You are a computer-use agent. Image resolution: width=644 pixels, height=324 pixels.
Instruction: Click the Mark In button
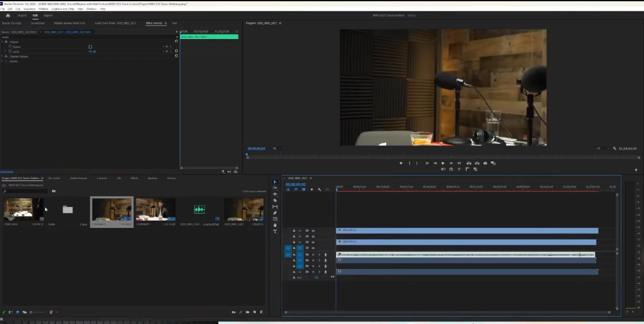coord(410,163)
